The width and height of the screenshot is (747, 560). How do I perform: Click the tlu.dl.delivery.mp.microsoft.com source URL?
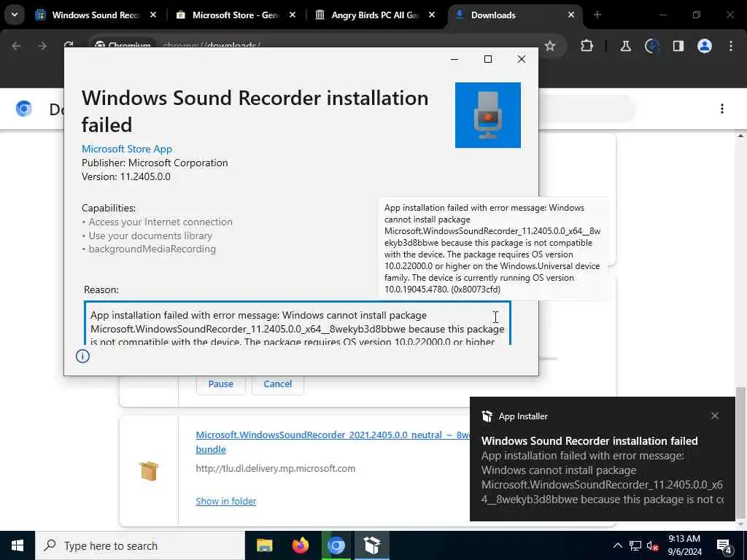275,469
